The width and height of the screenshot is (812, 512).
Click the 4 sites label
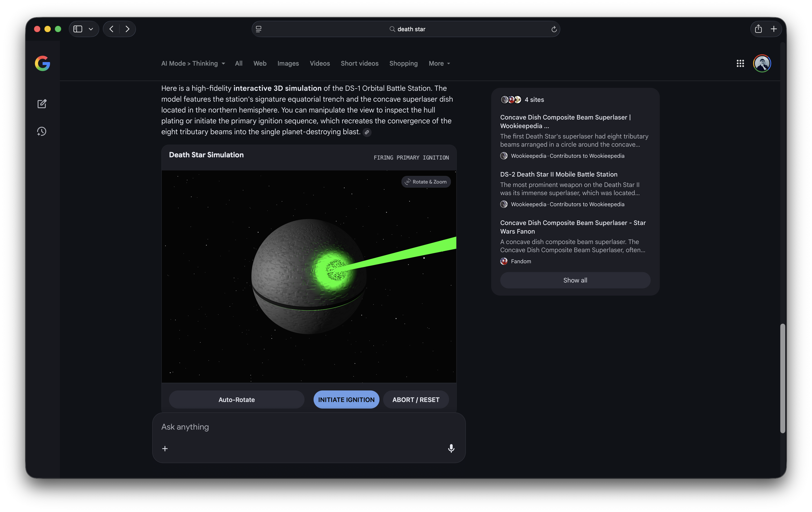coord(534,100)
